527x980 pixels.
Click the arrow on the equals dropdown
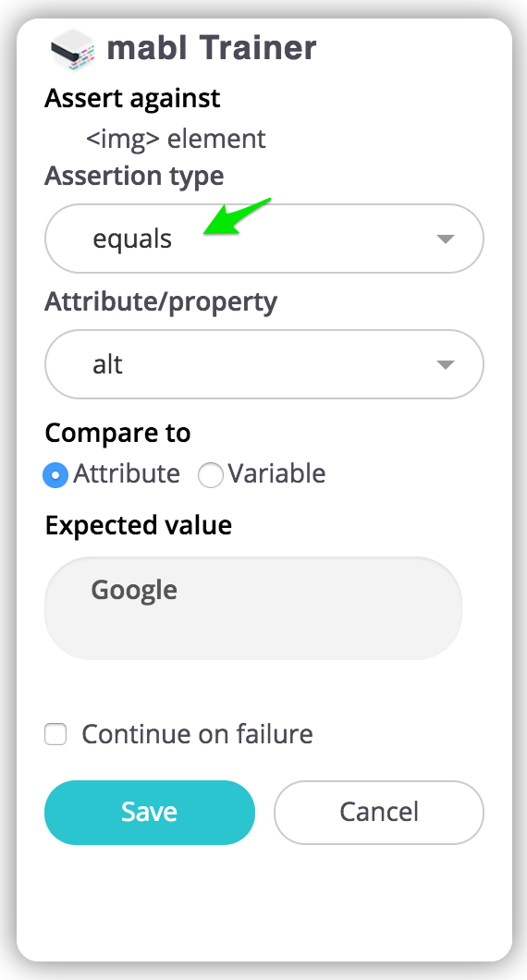(x=445, y=239)
